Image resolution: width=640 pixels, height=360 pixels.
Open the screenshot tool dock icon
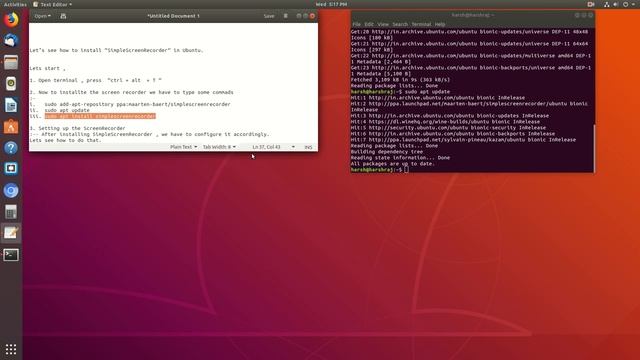[11, 169]
